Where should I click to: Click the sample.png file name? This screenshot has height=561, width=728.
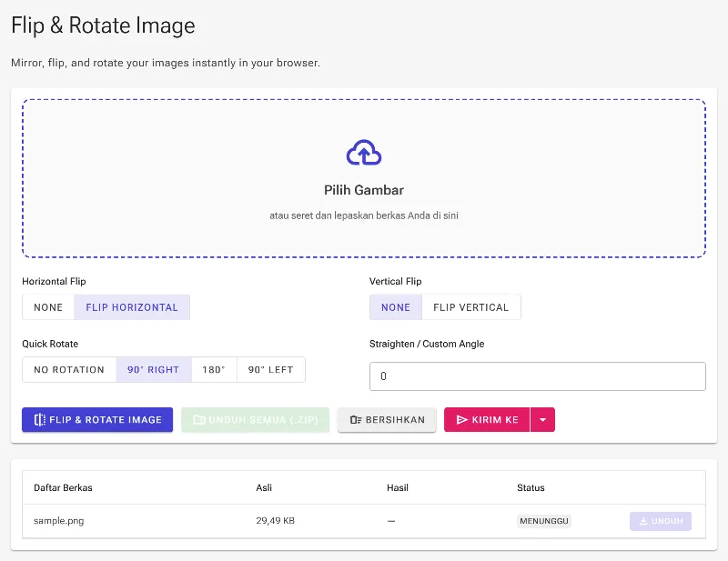coord(59,521)
